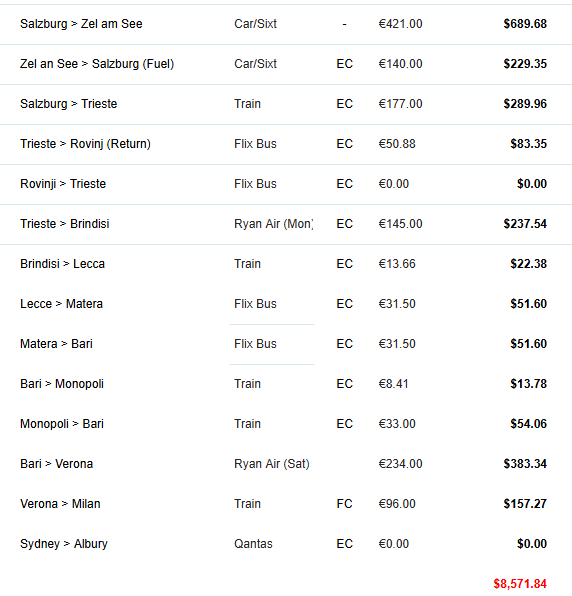572x596 pixels.
Task: Select the €177.00 Salzburg > Trieste fare
Action: (400, 104)
